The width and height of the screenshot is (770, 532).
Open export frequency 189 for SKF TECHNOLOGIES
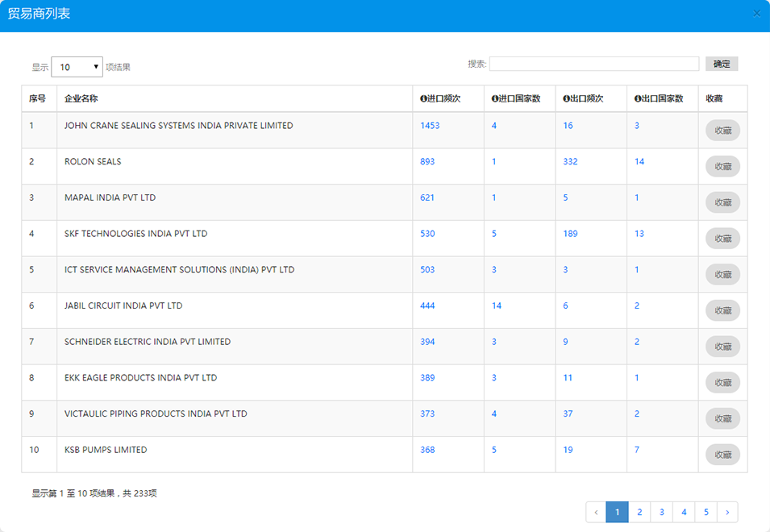570,234
